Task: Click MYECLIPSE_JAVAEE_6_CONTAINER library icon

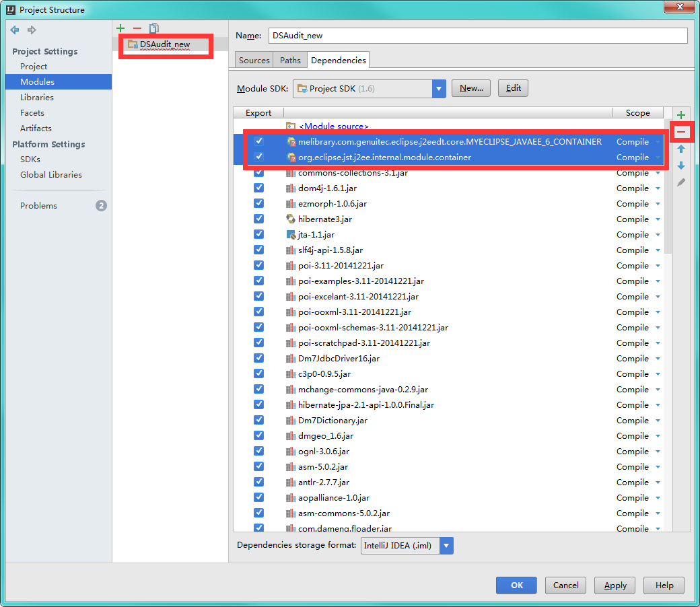Action: click(x=291, y=142)
